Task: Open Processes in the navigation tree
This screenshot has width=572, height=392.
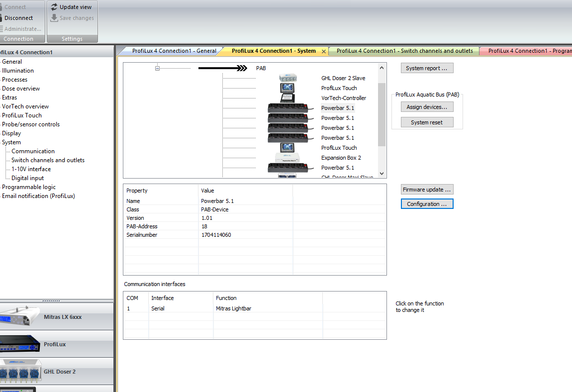Action: [14, 80]
